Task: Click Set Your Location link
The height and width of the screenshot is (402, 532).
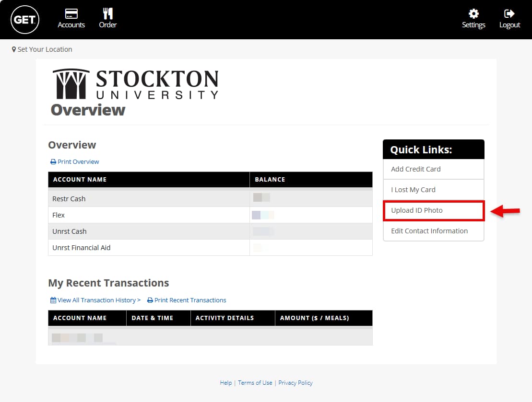Action: (45, 49)
